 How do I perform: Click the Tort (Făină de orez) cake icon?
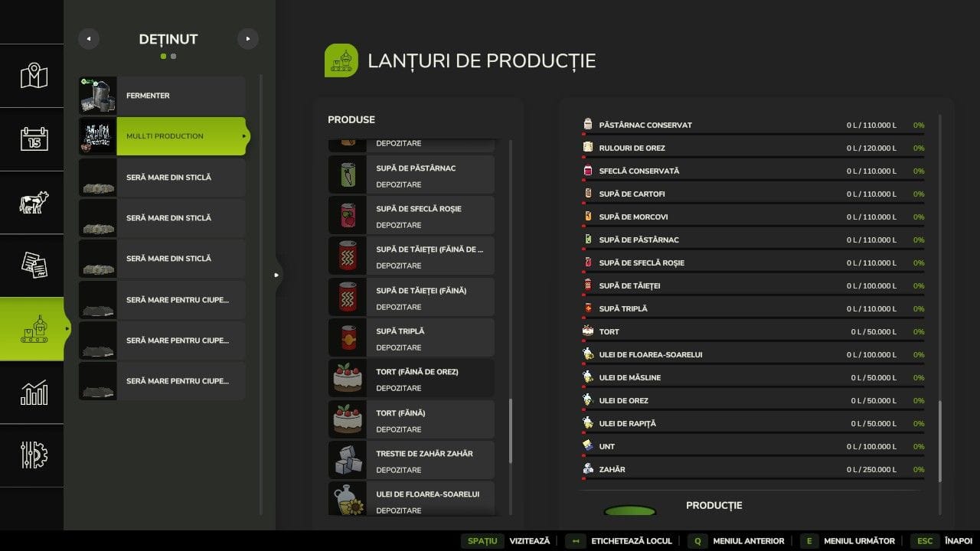[x=348, y=378]
